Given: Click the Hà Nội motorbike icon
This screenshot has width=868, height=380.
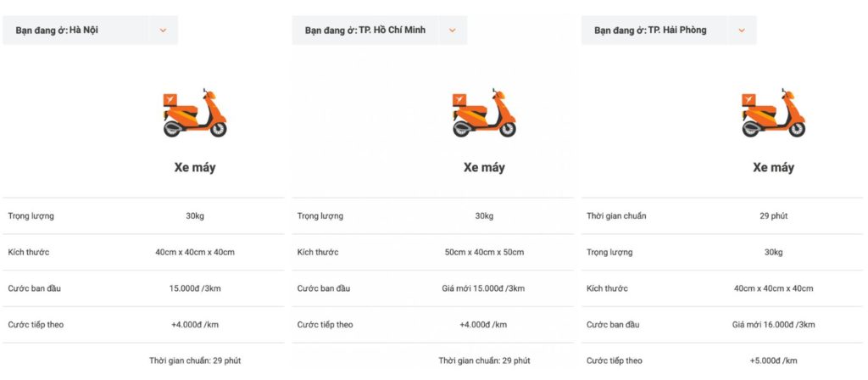Looking at the screenshot, I should point(194,112).
